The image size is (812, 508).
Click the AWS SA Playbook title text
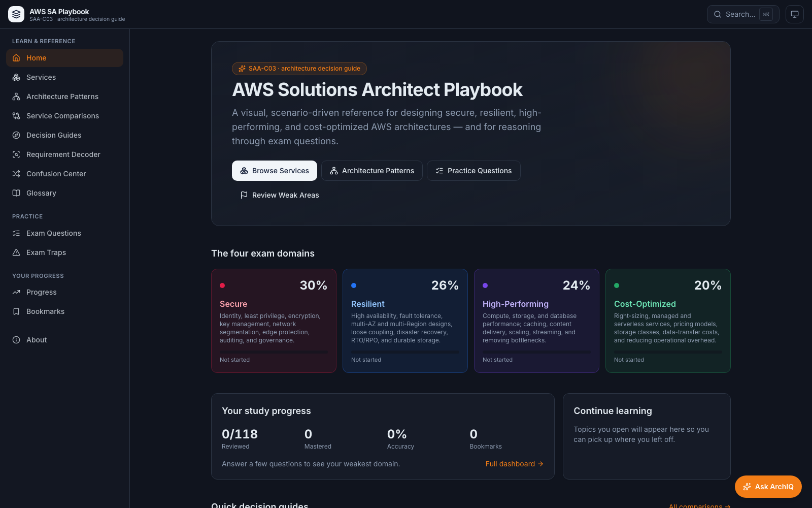coord(59,11)
